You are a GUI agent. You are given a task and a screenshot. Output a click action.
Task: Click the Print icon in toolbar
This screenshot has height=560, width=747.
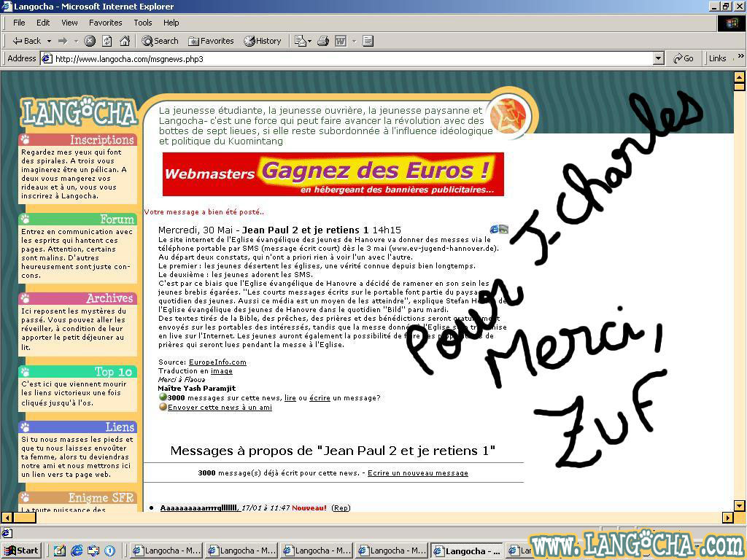(323, 41)
